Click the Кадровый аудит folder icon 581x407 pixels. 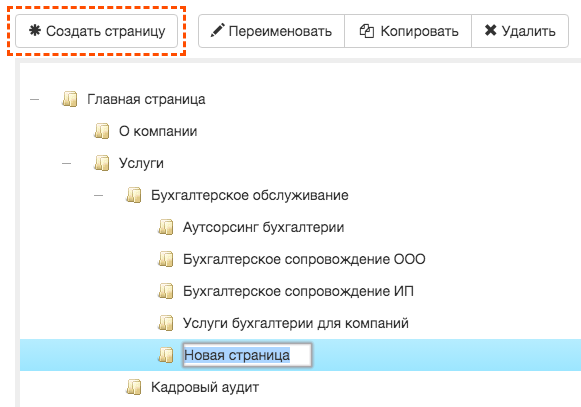133,387
